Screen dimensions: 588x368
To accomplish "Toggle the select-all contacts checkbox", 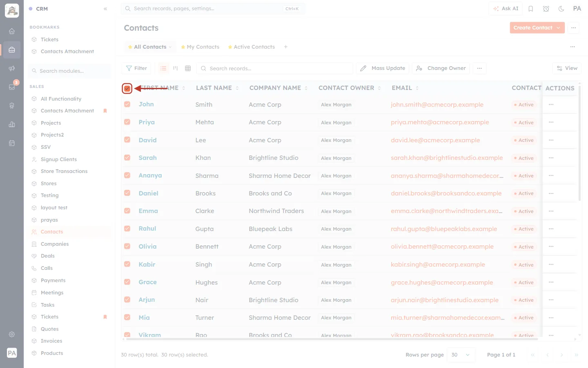I will [127, 88].
